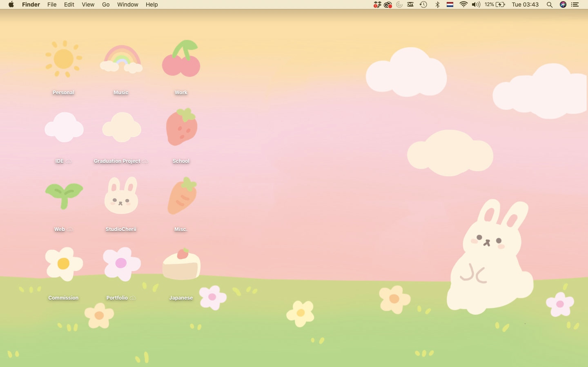
Task: Open the clock showing Tue 03:43
Action: 525,4
